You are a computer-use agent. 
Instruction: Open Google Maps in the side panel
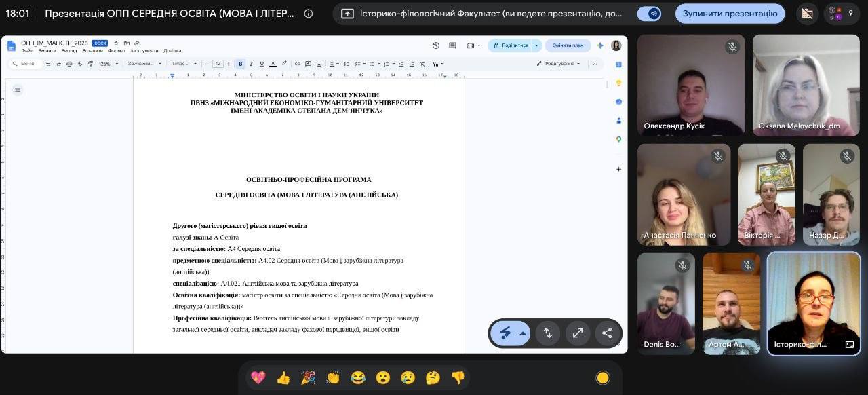619,139
